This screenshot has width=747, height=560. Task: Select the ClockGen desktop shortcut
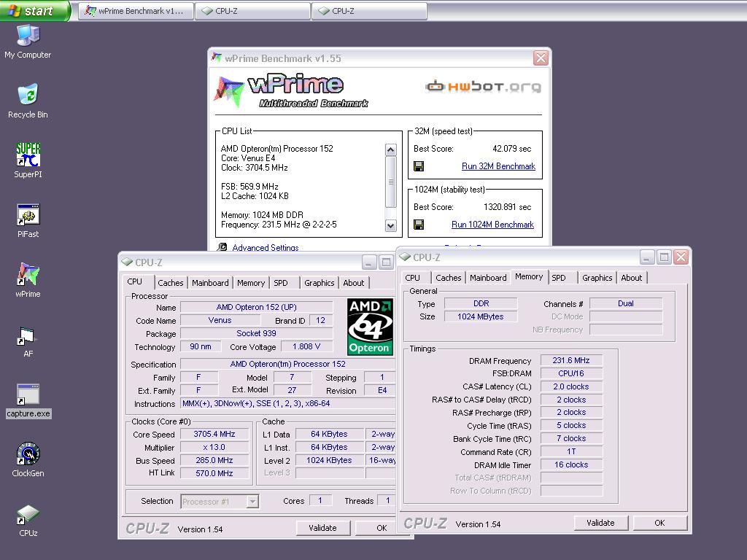coord(28,459)
